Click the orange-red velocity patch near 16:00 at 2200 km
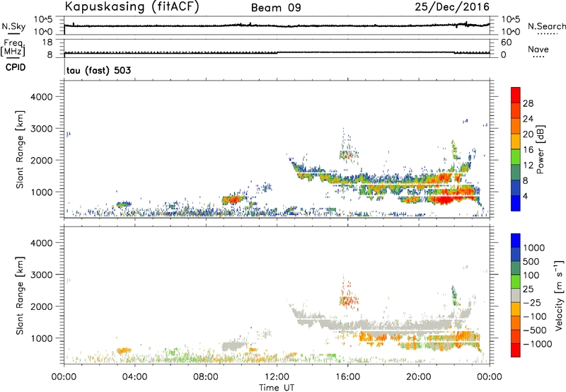This screenshot has height=392, width=566. (348, 300)
